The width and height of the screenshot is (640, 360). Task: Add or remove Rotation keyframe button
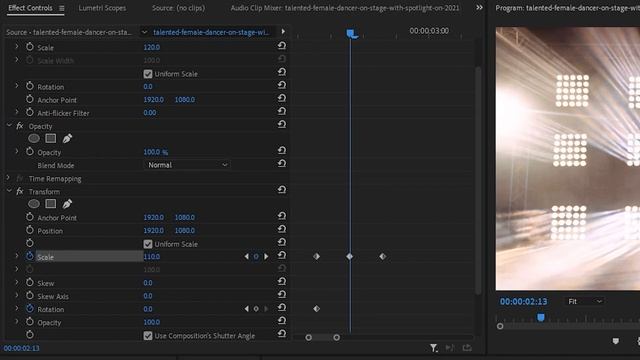[256, 309]
